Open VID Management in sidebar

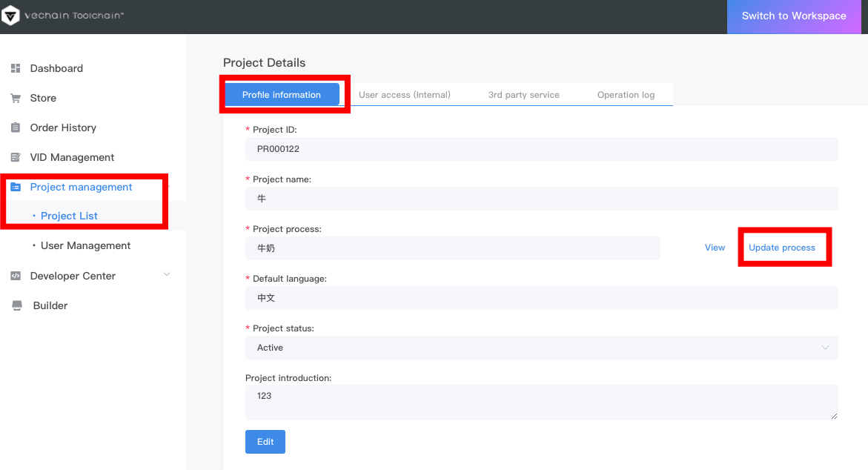(x=72, y=157)
